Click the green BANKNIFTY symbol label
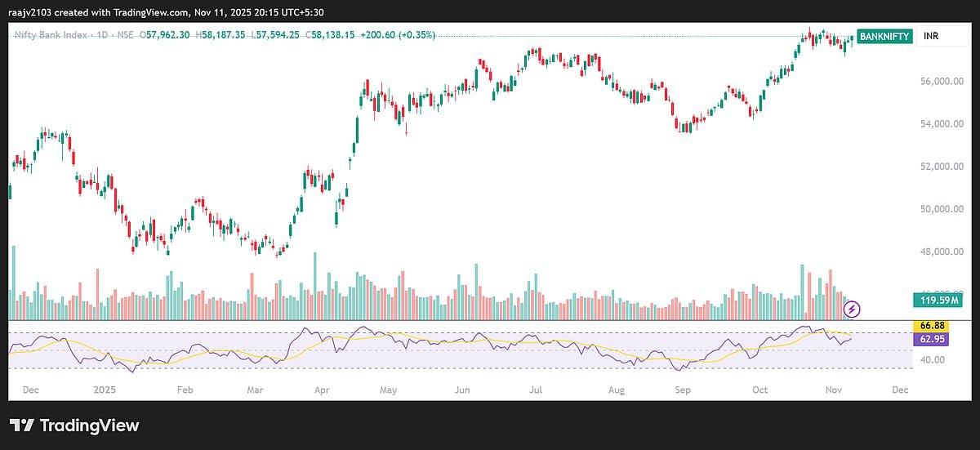 (884, 37)
